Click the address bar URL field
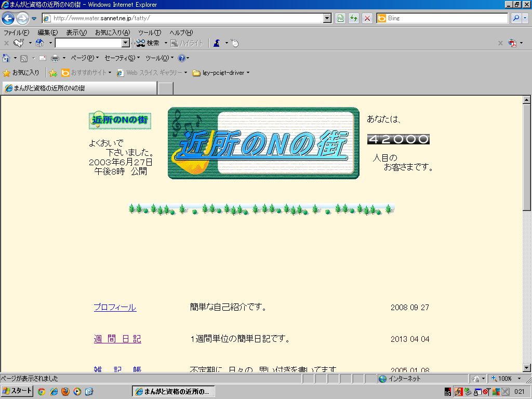The image size is (532, 399). pyautogui.click(x=183, y=18)
